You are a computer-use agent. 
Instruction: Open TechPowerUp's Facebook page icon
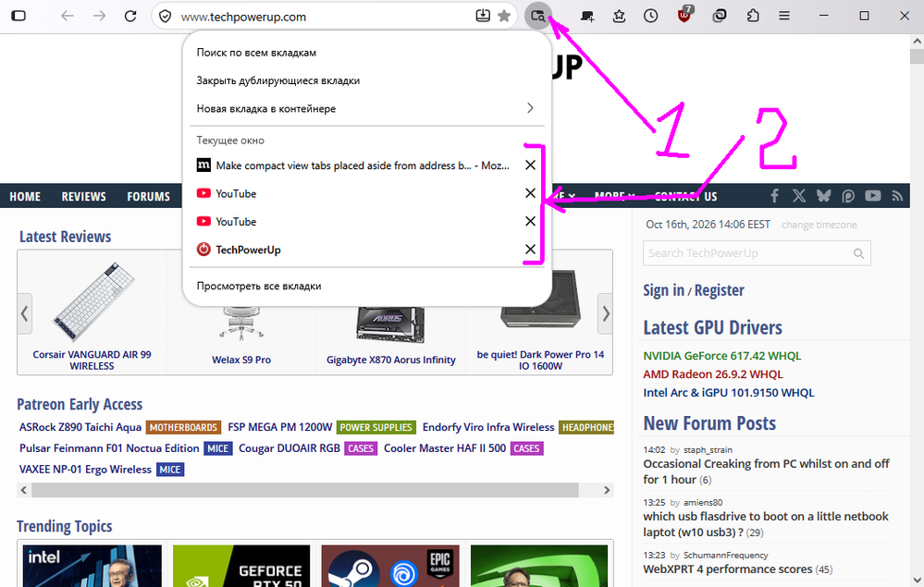tap(774, 195)
